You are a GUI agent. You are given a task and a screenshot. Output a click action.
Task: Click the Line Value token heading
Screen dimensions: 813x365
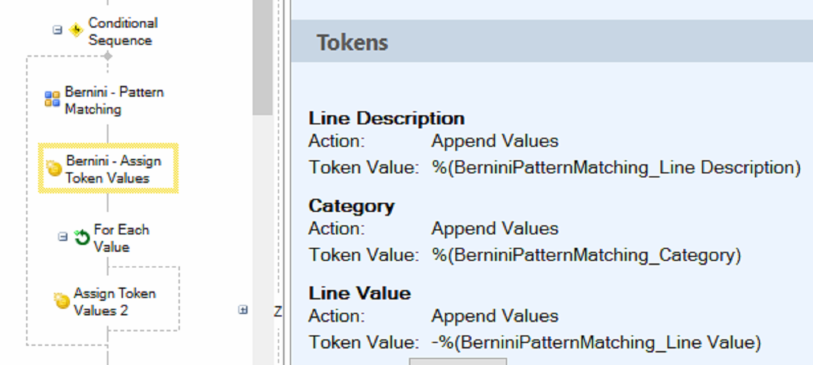click(x=360, y=293)
